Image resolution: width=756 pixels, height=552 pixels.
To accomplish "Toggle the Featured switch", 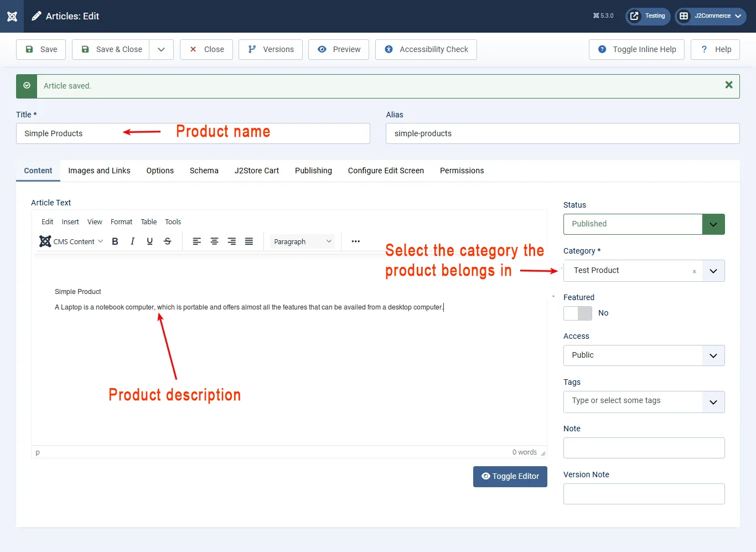I will point(578,313).
